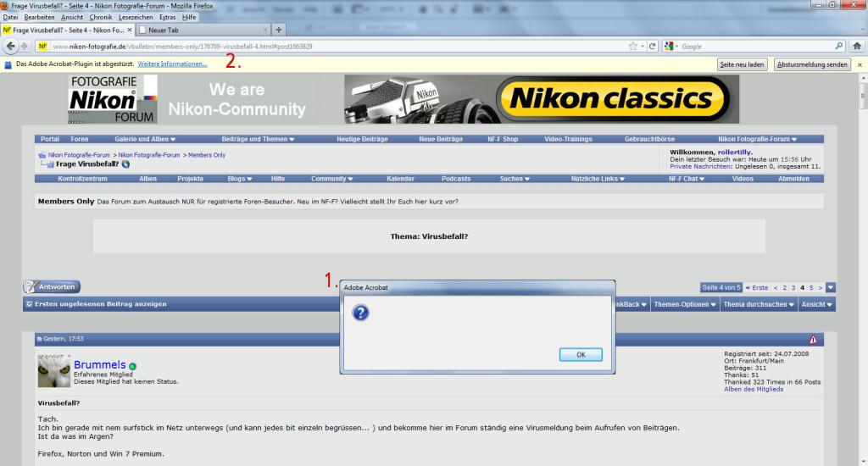Open the Chronik menu
The image size is (868, 466).
[101, 17]
